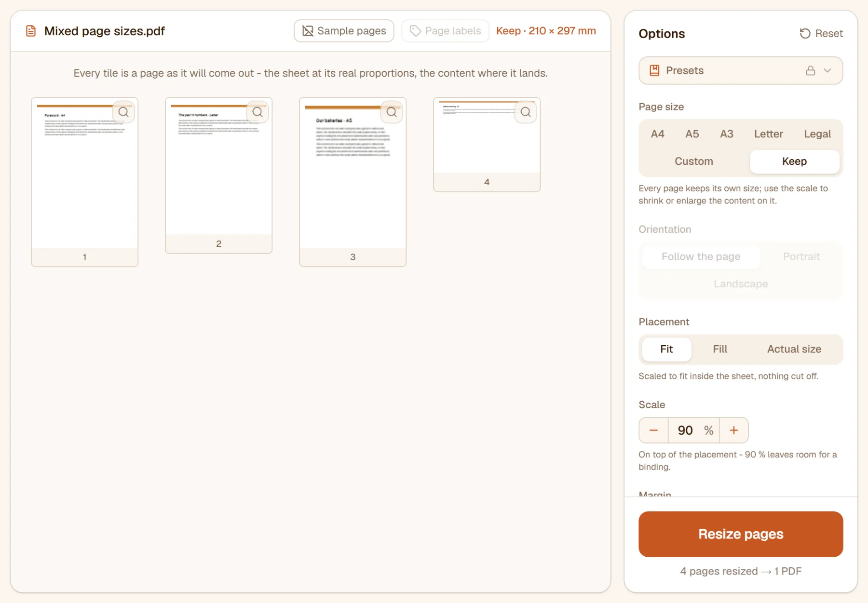This screenshot has width=868, height=603.
Task: Select Landscape orientation
Action: [x=741, y=284]
